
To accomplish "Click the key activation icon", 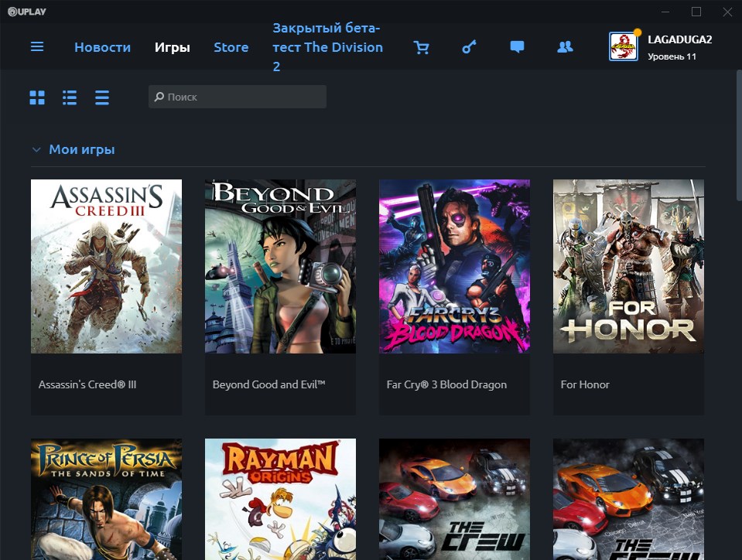I will point(469,47).
